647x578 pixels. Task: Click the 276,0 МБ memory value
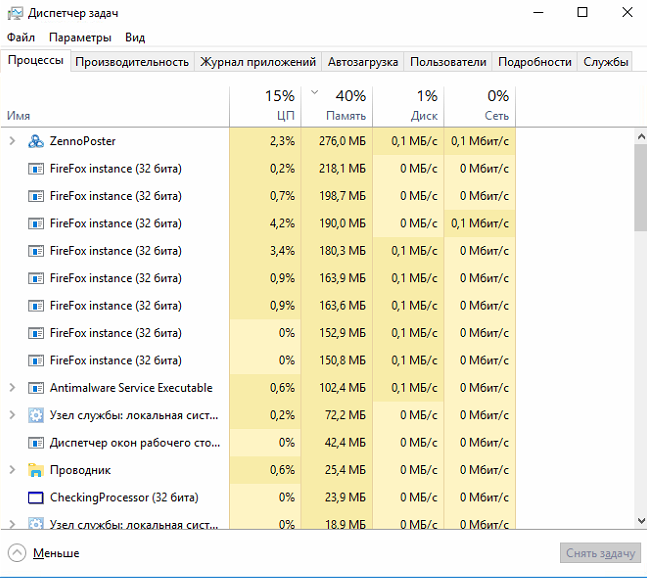click(x=342, y=141)
